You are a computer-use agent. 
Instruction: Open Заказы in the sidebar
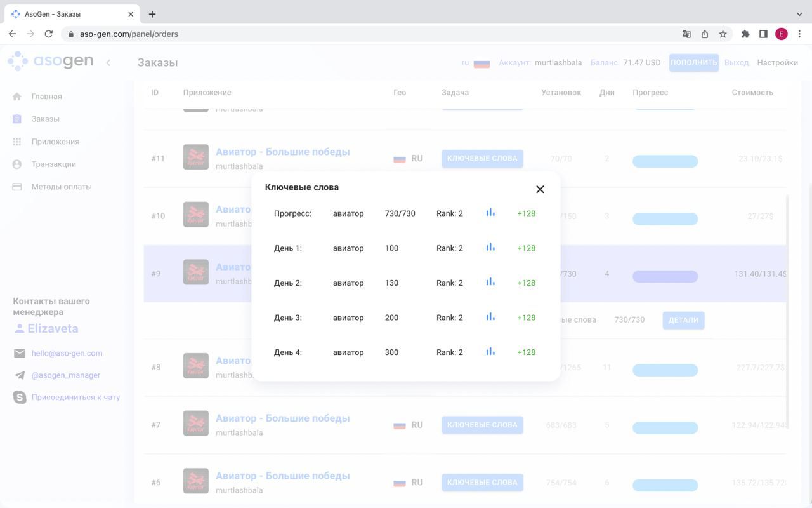coord(45,119)
